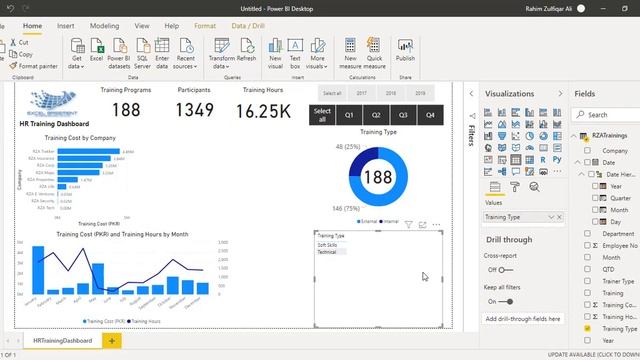Open the Format paint roller tab
The height and width of the screenshot is (360, 640).
tap(515, 187)
